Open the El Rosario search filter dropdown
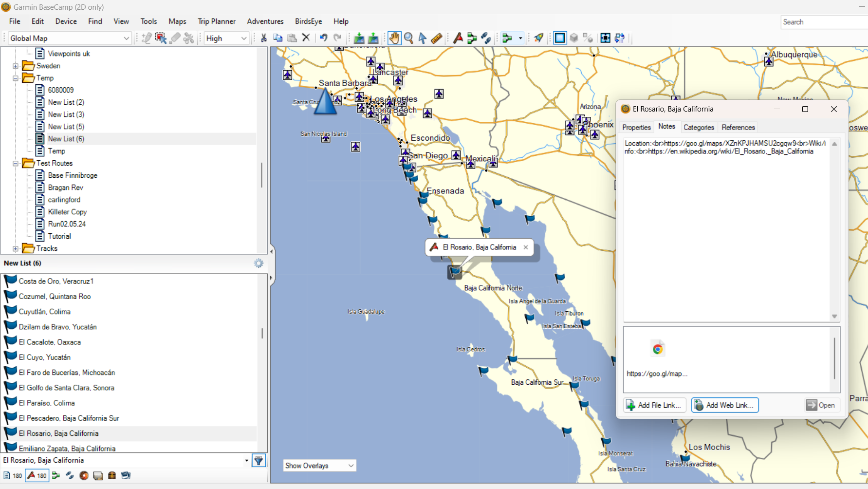This screenshot has width=868, height=489. point(246,460)
